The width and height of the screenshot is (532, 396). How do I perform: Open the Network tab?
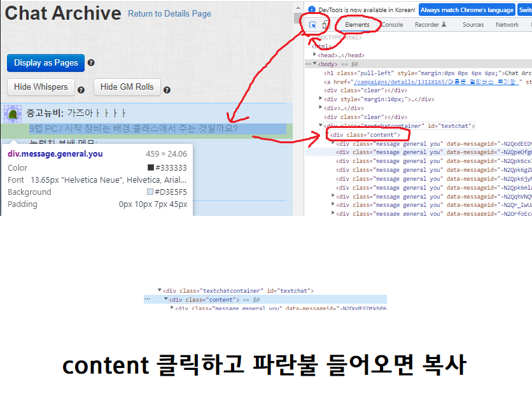(507, 24)
